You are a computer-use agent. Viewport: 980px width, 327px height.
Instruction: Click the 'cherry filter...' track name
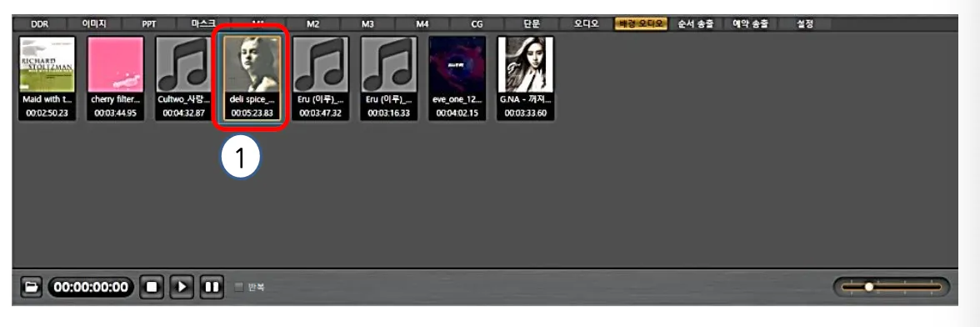coord(116,100)
